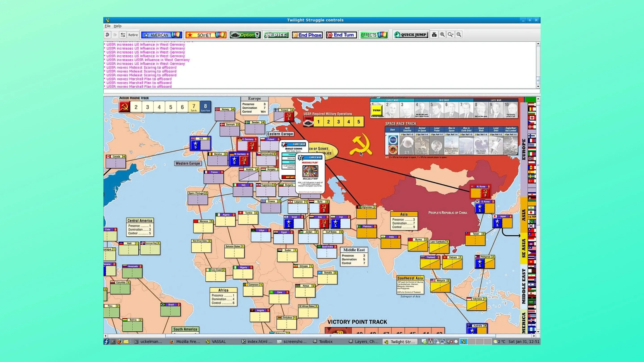Viewport: 644px width, 362px height.
Task: Click the step forward toolbar icon
Action: [x=115, y=35]
